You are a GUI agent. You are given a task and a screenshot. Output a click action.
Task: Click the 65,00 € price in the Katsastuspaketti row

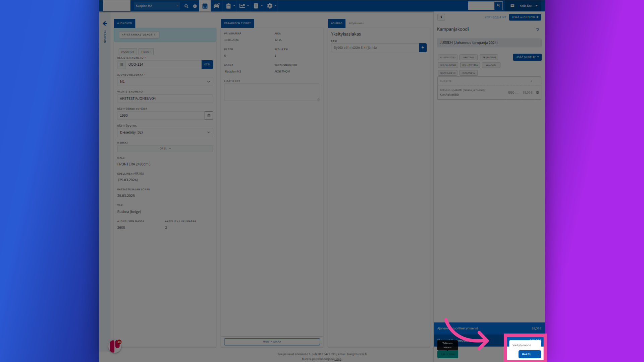tap(527, 93)
